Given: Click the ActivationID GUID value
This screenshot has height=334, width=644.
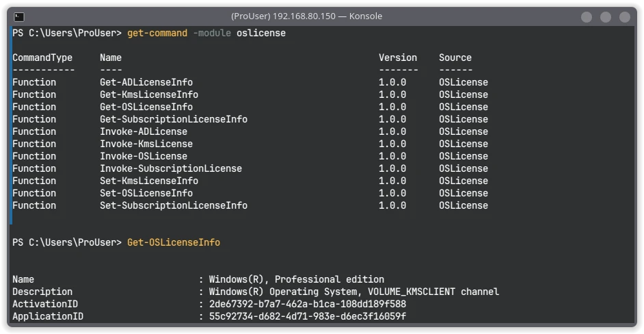Looking at the screenshot, I should pyautogui.click(x=308, y=305).
